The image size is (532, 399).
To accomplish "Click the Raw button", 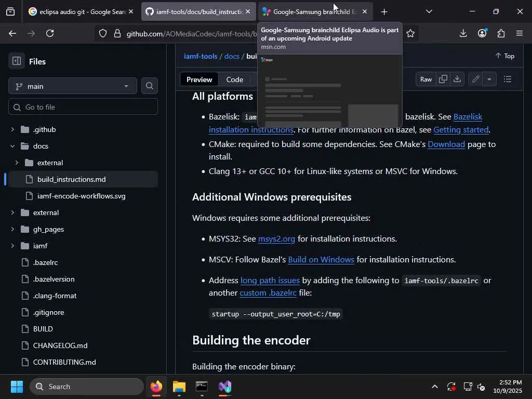I will [426, 79].
